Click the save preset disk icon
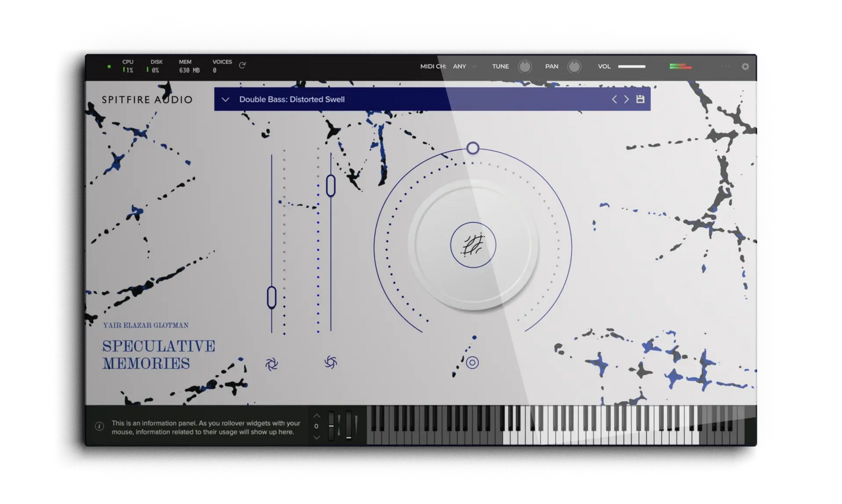Image resolution: width=842 pixels, height=504 pixels. tap(640, 99)
